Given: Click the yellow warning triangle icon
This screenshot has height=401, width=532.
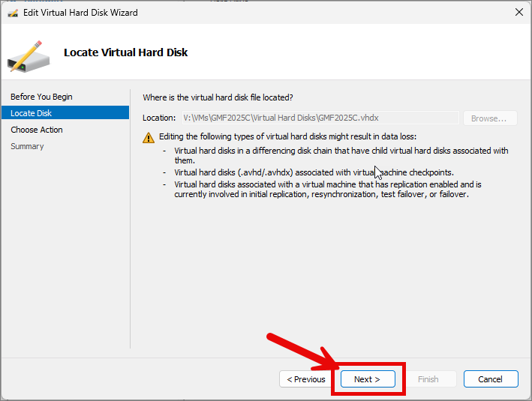Looking at the screenshot, I should tap(149, 138).
